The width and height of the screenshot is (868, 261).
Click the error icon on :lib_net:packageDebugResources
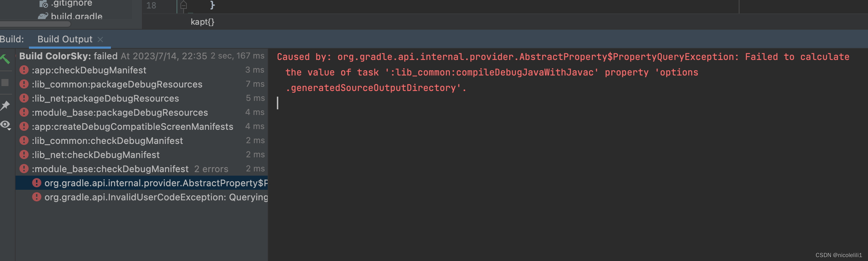(24, 98)
